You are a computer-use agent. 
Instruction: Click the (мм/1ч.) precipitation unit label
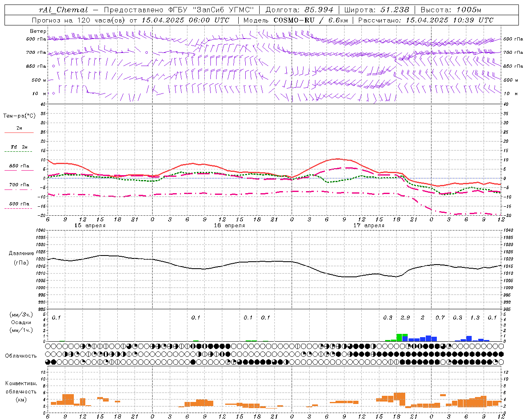pyautogui.click(x=21, y=330)
